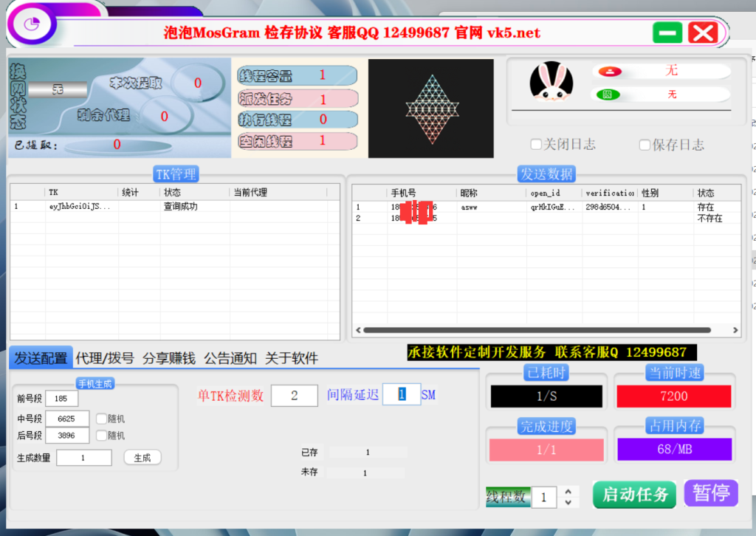Focus the 中号段 input field
This screenshot has width=756, height=536.
pos(67,419)
